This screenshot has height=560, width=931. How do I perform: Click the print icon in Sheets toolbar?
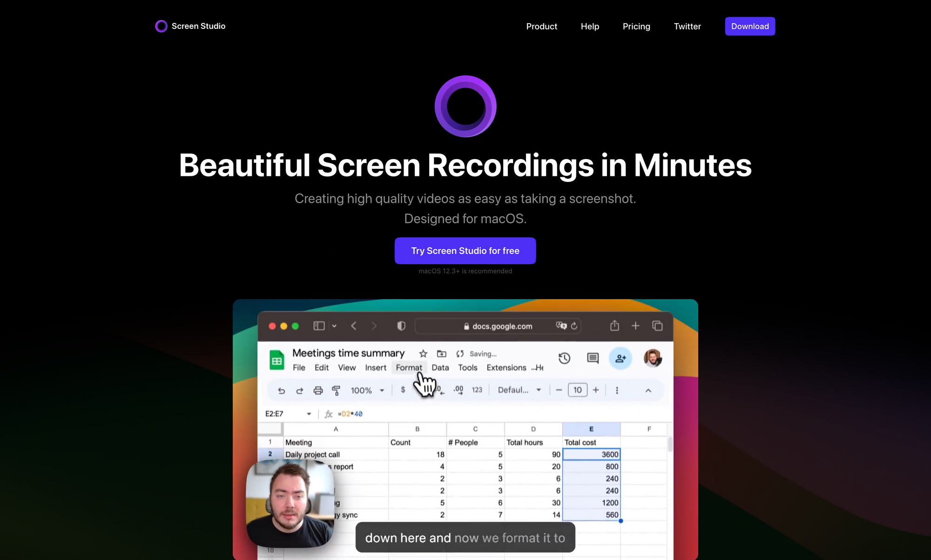point(318,390)
